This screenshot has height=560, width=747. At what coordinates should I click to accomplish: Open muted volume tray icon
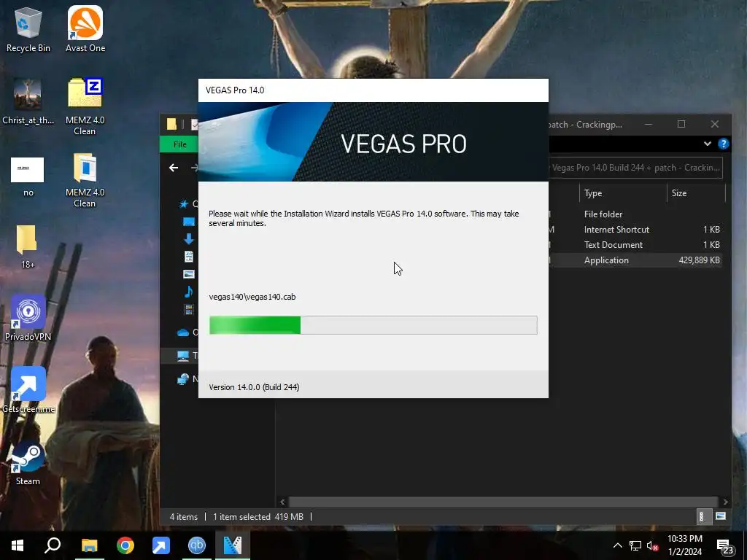(653, 545)
